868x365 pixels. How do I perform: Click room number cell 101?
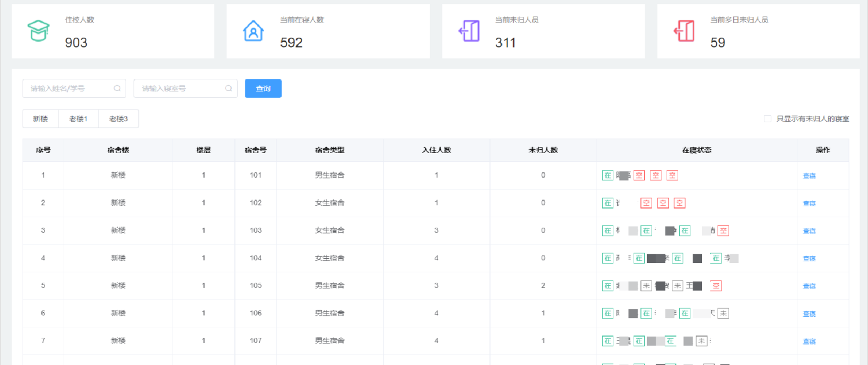tap(256, 175)
